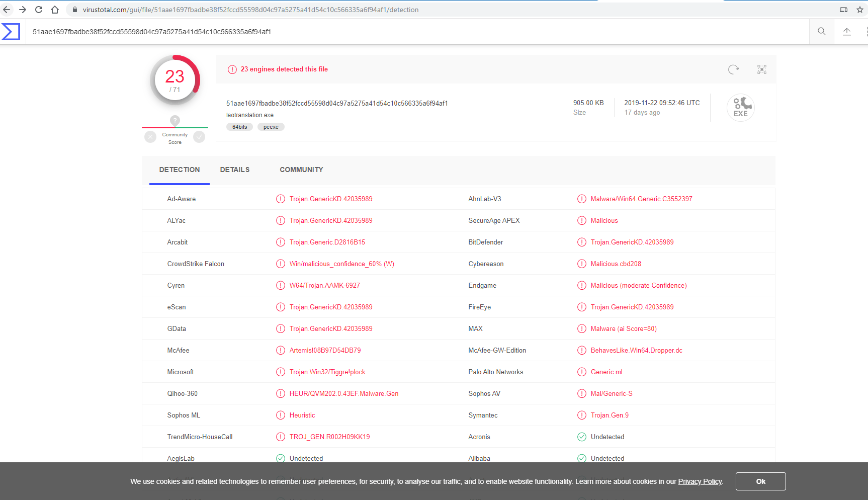Click Malicious (moderate Confidence) result
The width and height of the screenshot is (868, 500).
point(639,285)
